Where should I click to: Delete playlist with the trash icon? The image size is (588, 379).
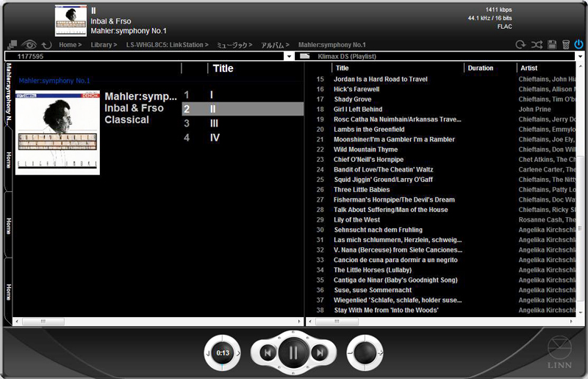tap(565, 45)
